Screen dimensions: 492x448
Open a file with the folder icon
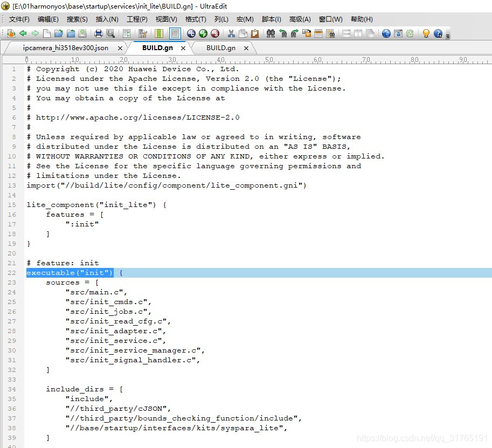click(58, 33)
